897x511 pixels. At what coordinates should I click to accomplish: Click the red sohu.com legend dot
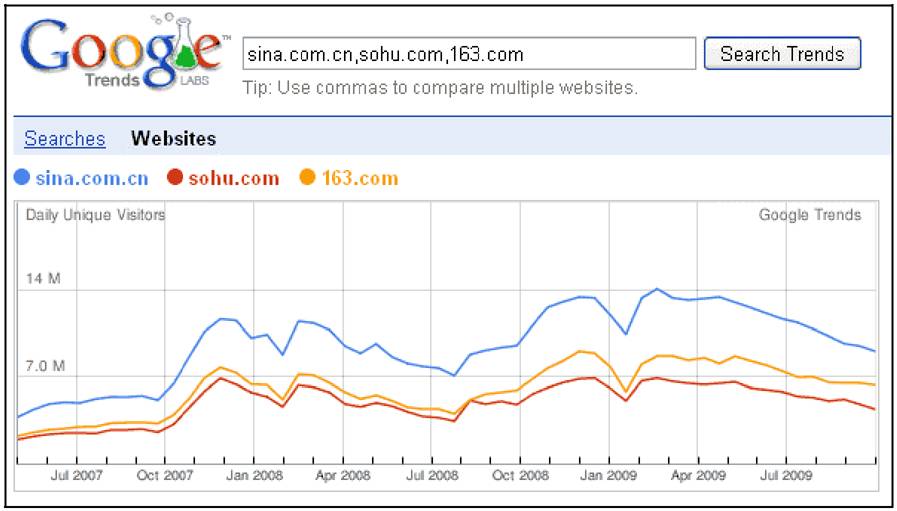[x=175, y=178]
